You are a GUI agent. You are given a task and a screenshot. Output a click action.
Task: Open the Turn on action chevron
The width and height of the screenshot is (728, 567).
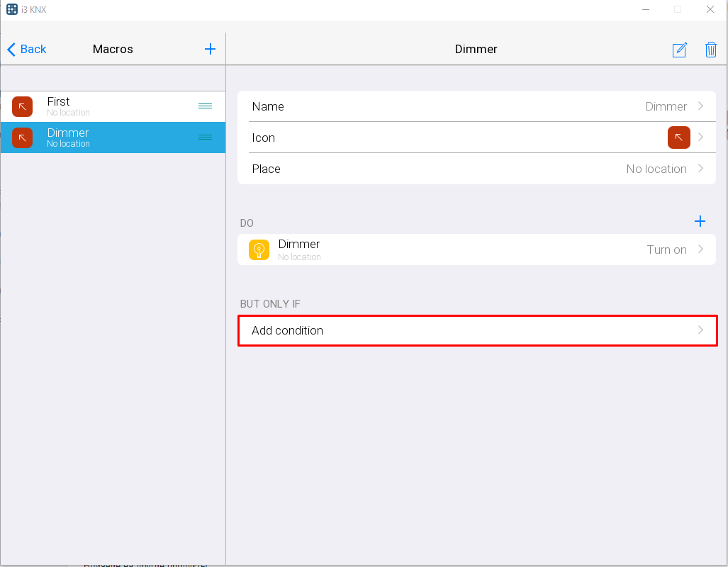click(700, 249)
